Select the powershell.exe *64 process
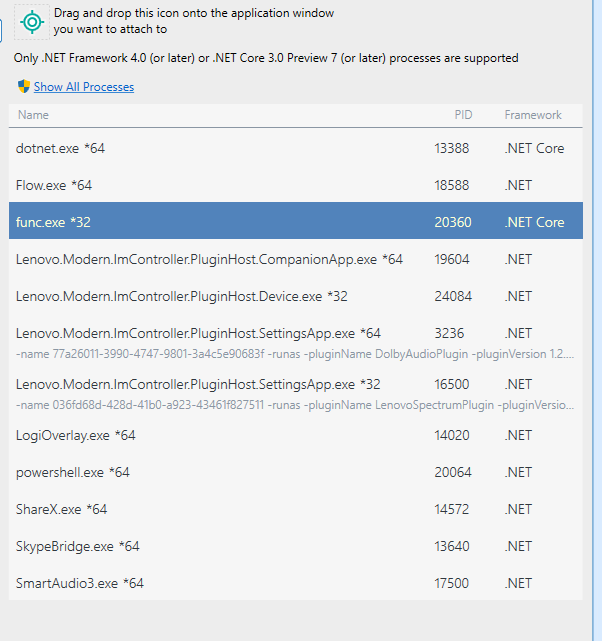The image size is (602, 641). tap(296, 472)
